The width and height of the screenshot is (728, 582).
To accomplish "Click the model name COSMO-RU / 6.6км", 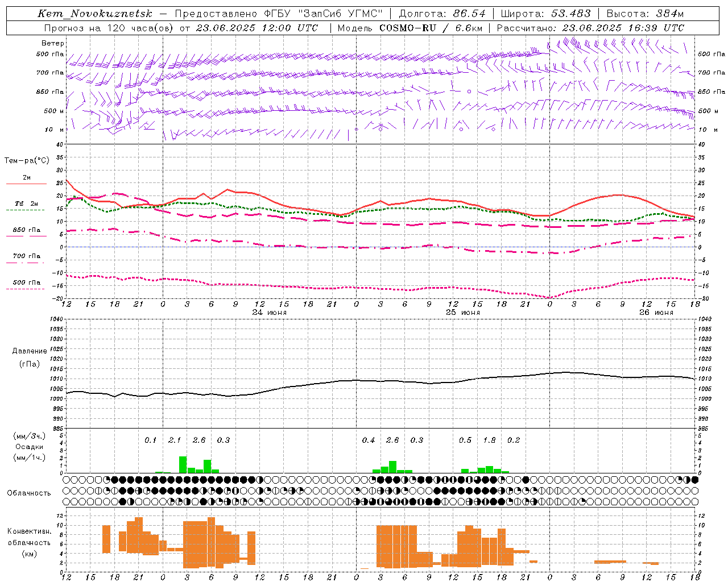I will pyautogui.click(x=430, y=28).
